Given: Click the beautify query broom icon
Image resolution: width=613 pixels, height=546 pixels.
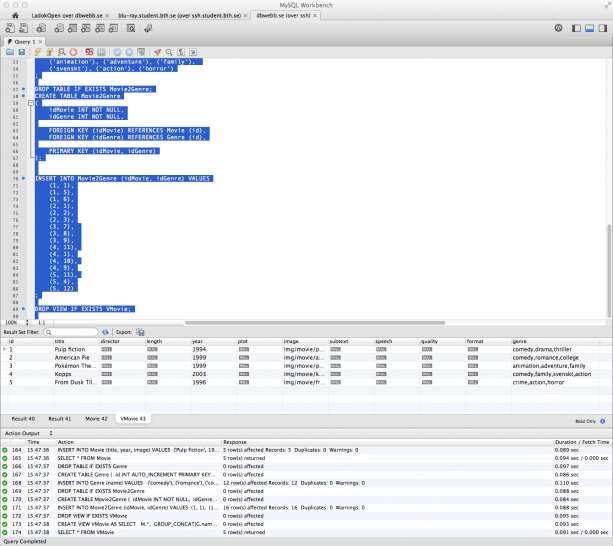Looking at the screenshot, I should [x=157, y=52].
